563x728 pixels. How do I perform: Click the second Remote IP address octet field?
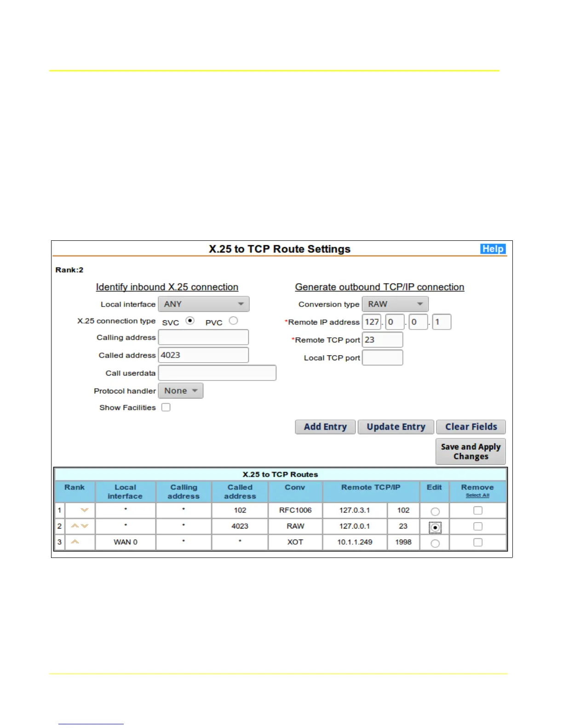click(x=395, y=322)
